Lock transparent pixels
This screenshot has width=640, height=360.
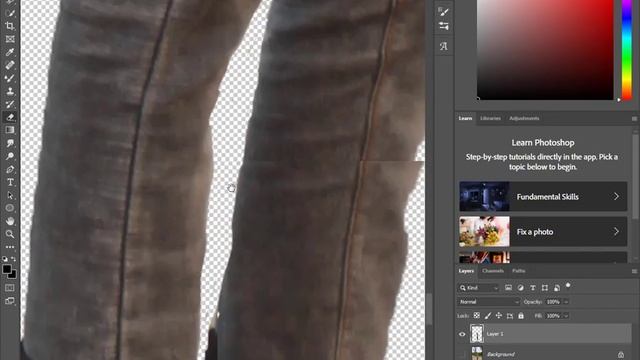[x=476, y=316]
